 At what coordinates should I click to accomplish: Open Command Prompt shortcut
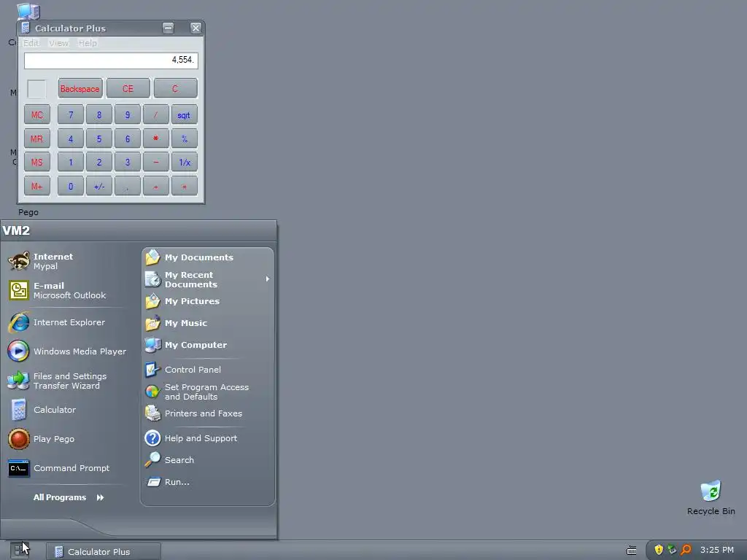pyautogui.click(x=58, y=468)
